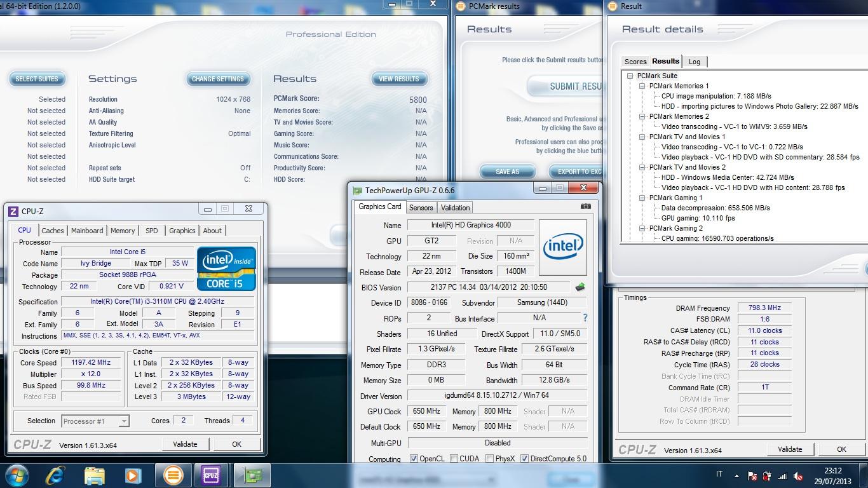Switch to the Sensors tab in GPU-Z
Screen dimensions: 868x488
click(x=421, y=208)
